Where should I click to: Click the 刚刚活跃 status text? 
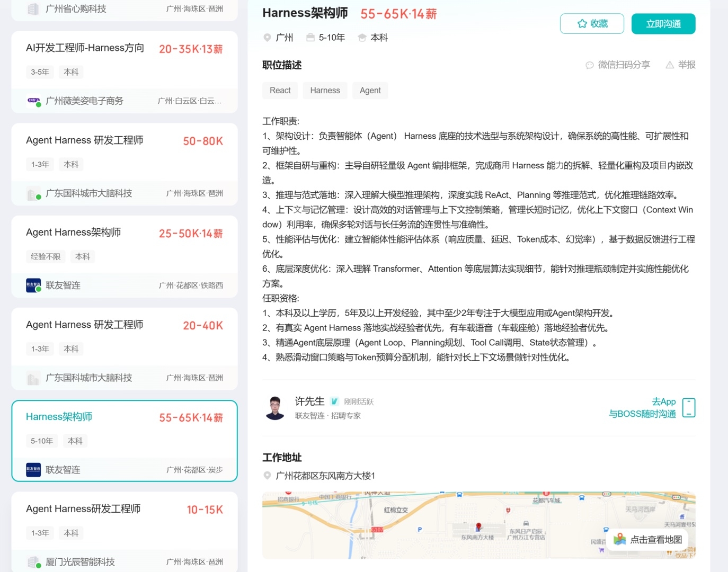pos(359,402)
